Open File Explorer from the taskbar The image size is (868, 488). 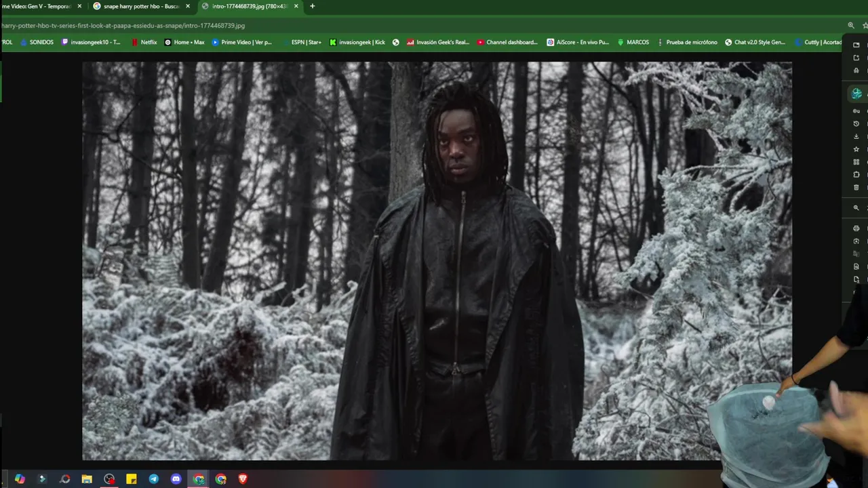(x=87, y=479)
